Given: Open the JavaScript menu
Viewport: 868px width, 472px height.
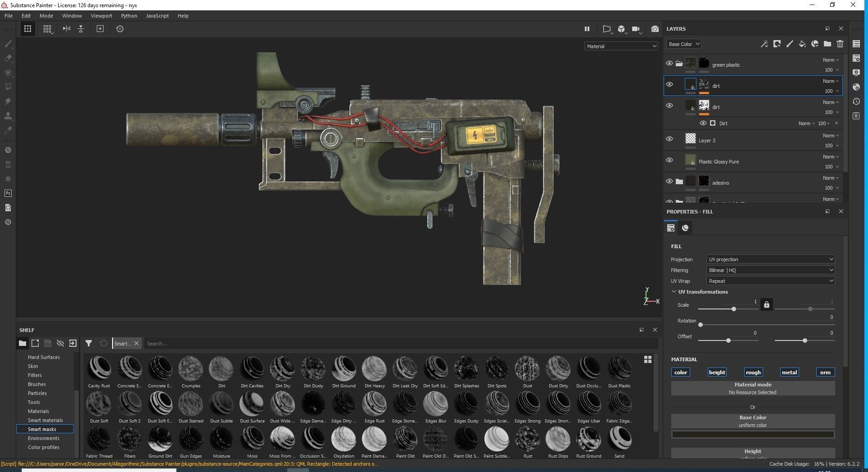Looking at the screenshot, I should [158, 16].
